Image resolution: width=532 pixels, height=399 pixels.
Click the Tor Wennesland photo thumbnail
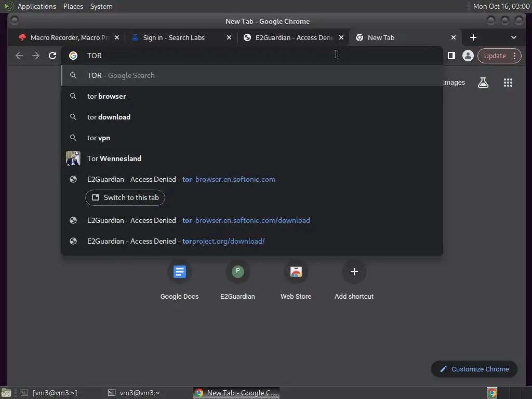tap(73, 158)
